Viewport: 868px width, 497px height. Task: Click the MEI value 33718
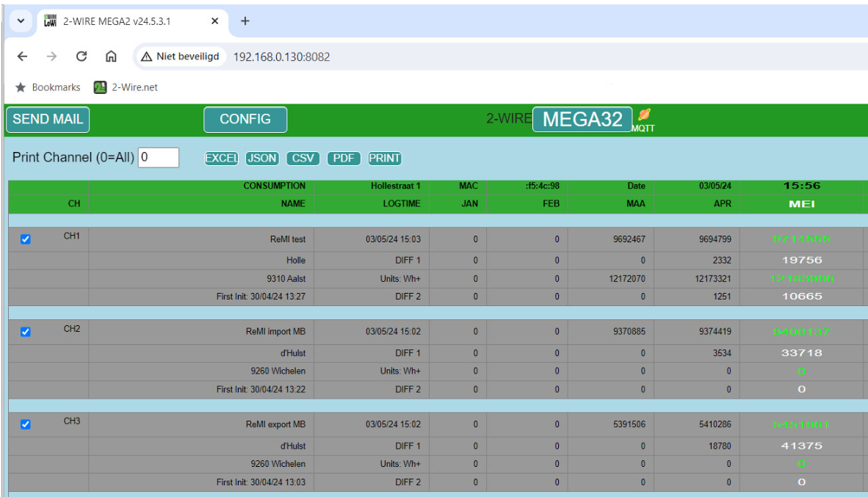802,353
